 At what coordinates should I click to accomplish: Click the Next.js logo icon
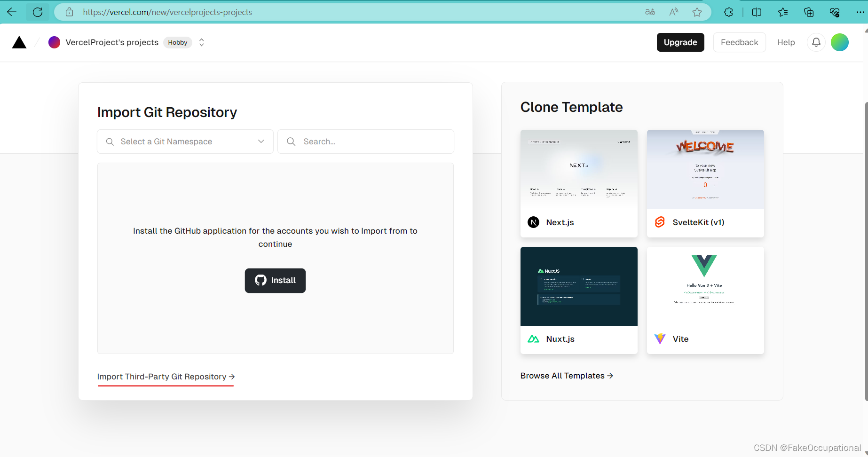tap(533, 222)
